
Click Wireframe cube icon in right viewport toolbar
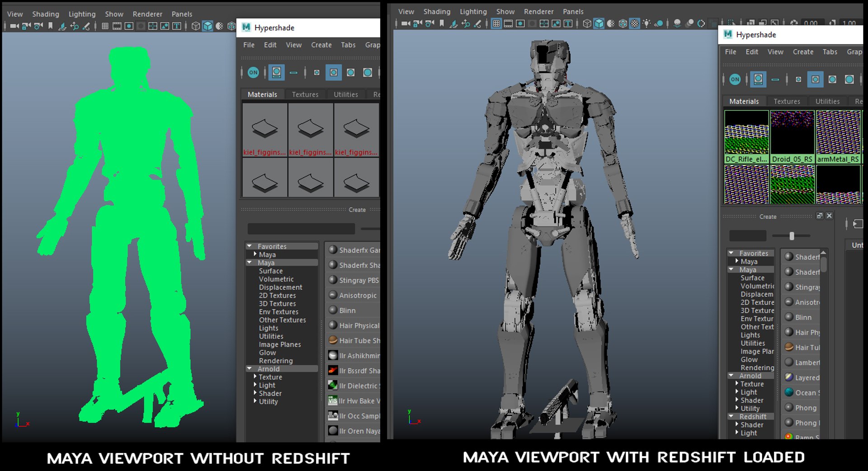[587, 24]
